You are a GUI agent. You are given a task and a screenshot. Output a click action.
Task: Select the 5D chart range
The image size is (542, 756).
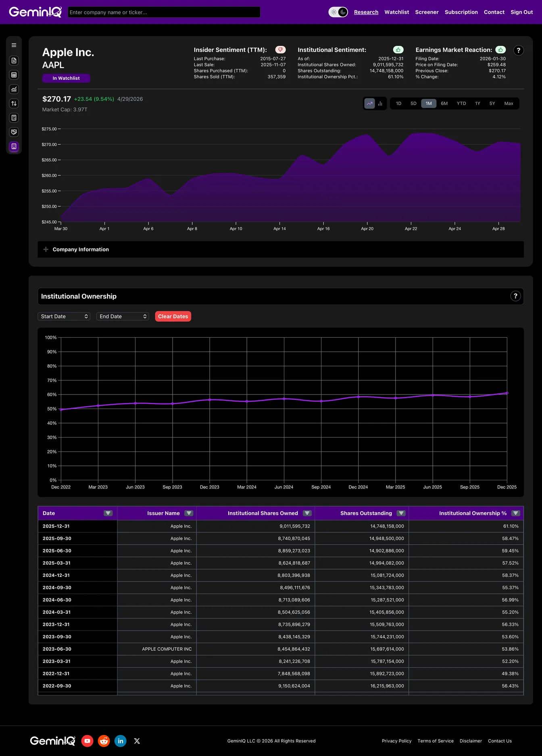pyautogui.click(x=413, y=104)
